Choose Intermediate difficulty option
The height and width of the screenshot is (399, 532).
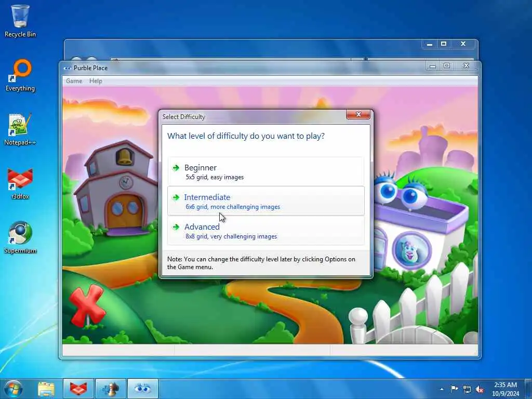(265, 201)
